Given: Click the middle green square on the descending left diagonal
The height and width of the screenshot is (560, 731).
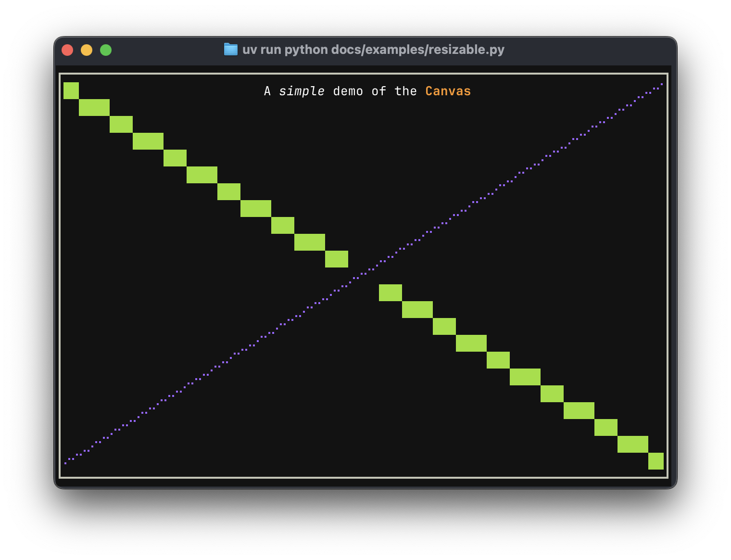Looking at the screenshot, I should [202, 176].
